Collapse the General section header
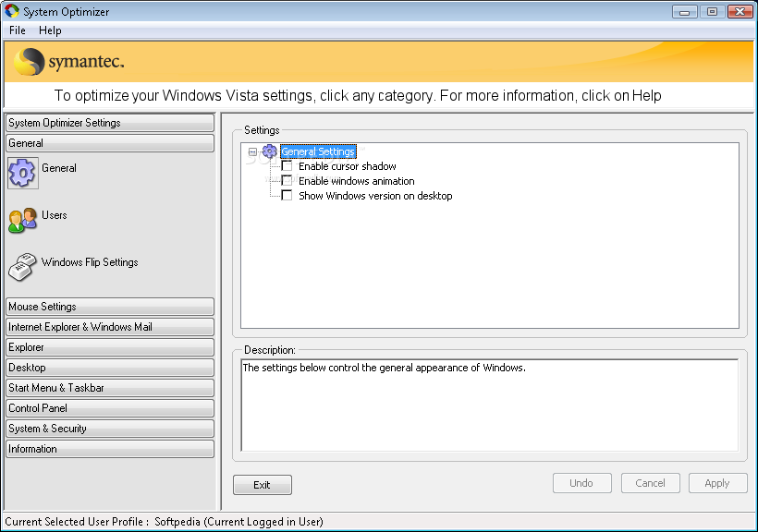 tap(110, 143)
